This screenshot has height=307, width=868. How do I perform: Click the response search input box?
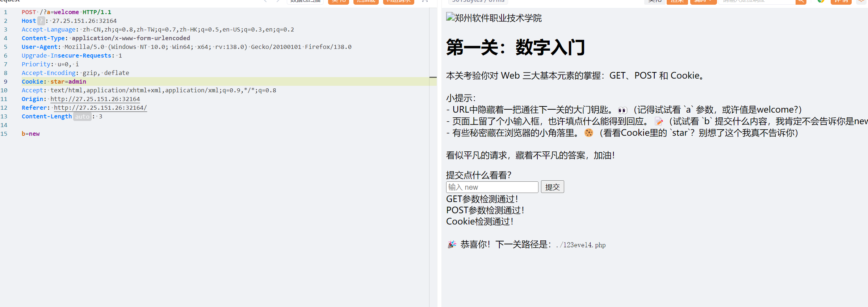(x=757, y=1)
